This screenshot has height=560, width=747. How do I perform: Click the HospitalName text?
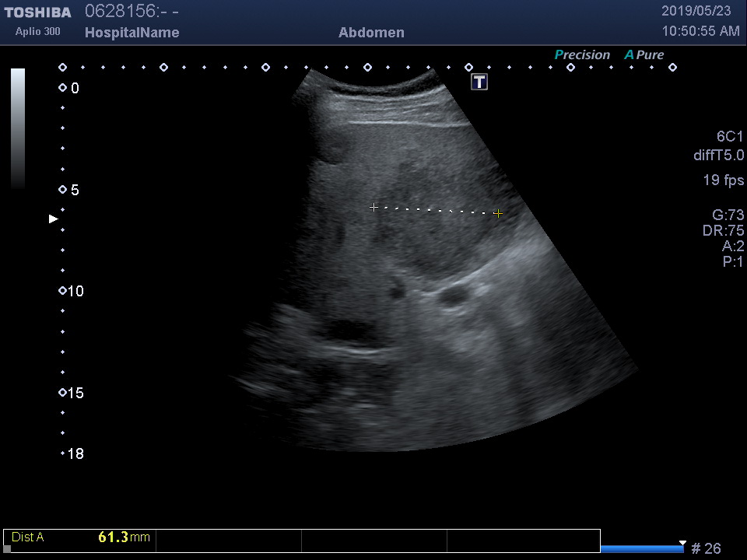(x=132, y=33)
